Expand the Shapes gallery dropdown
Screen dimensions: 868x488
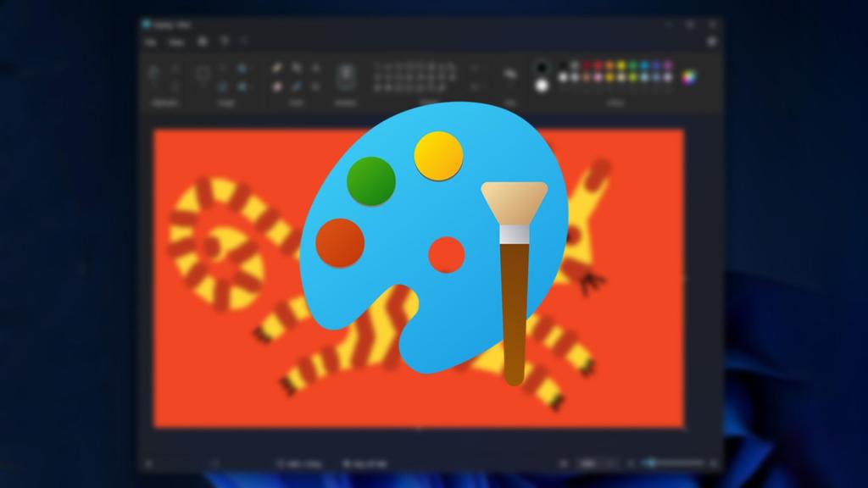pyautogui.click(x=475, y=85)
